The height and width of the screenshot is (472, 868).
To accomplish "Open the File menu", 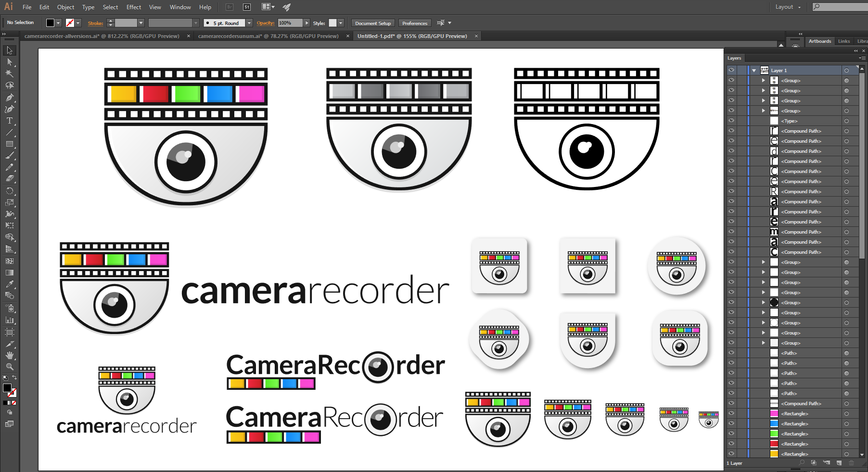I will tap(27, 7).
